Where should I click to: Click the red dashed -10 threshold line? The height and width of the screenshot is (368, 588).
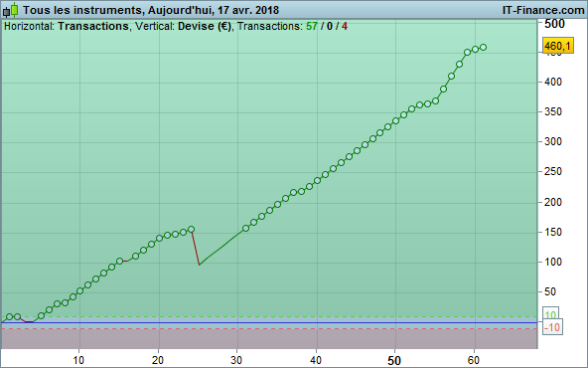click(x=269, y=328)
